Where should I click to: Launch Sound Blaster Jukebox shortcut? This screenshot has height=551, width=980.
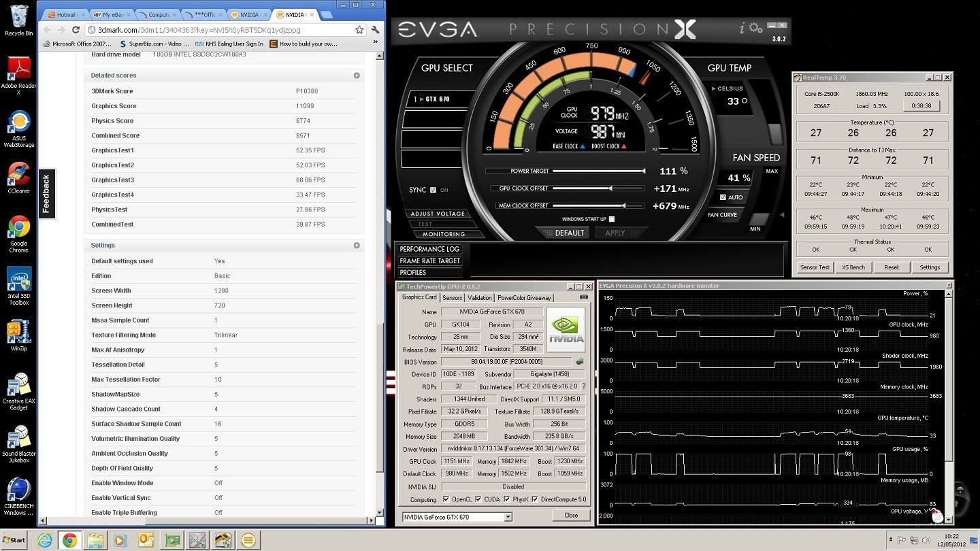click(18, 444)
